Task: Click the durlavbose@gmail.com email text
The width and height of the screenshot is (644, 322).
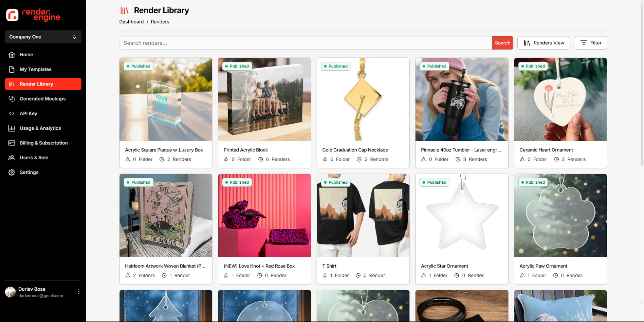Action: click(41, 296)
